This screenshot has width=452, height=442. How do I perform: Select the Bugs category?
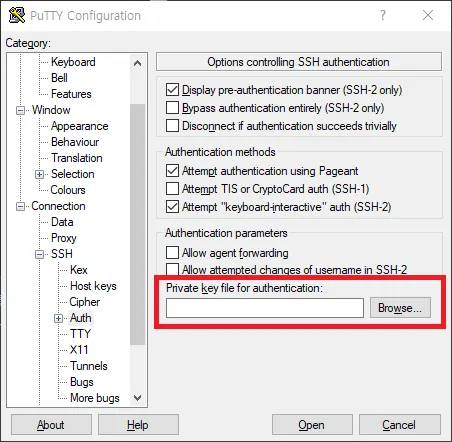pyautogui.click(x=82, y=382)
